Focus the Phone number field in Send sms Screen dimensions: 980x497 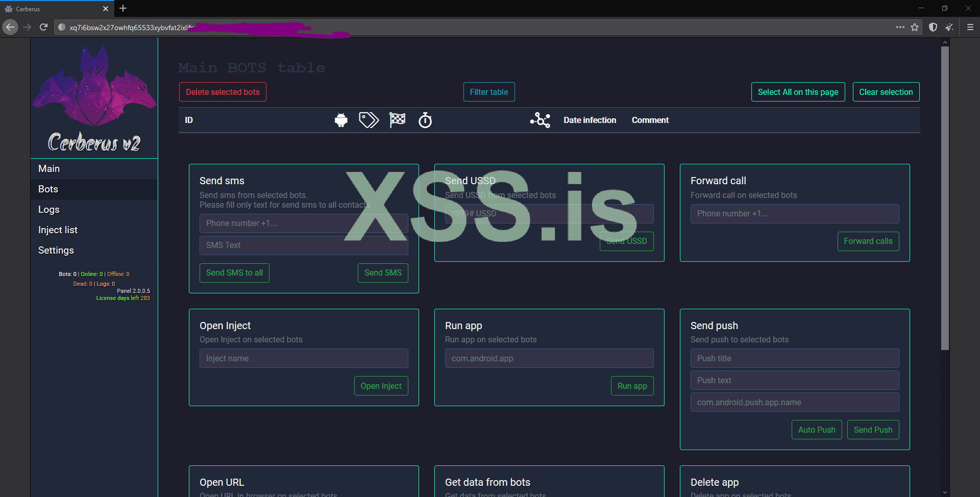pyautogui.click(x=304, y=223)
